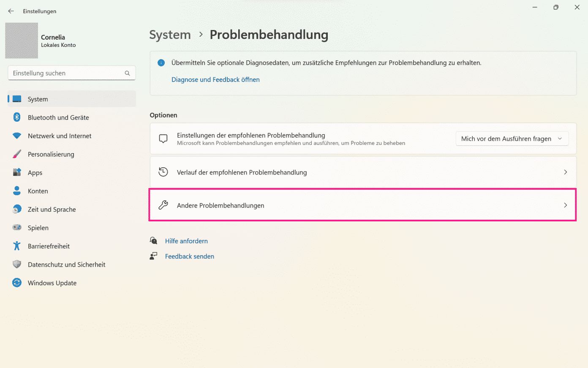
Task: Open the Mich vor dem Ausführen fragen dropdown
Action: tap(512, 139)
